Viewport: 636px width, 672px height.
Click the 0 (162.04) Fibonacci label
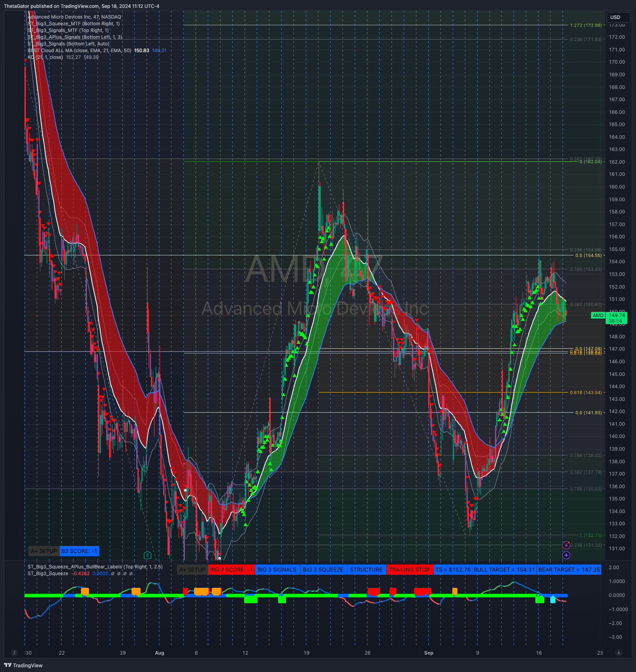click(591, 162)
